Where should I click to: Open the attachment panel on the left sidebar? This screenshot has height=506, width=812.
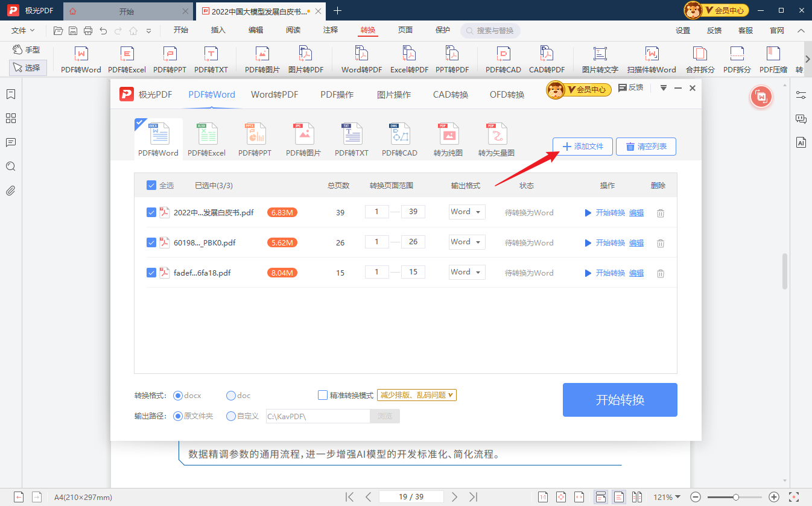tap(10, 191)
